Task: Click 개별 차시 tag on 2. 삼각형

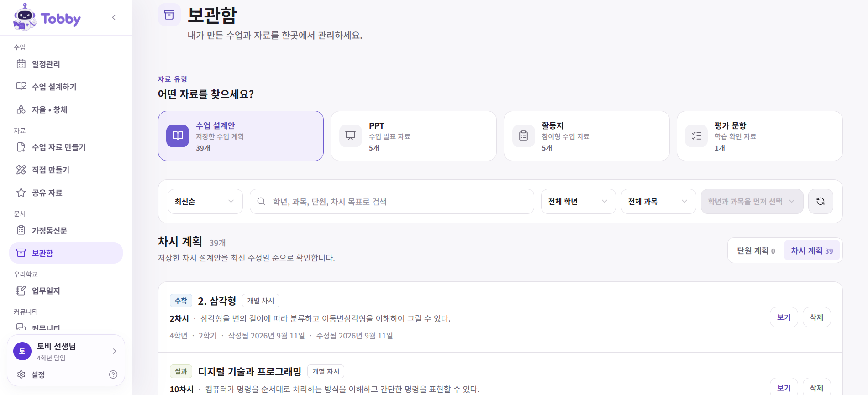Action: pyautogui.click(x=261, y=301)
